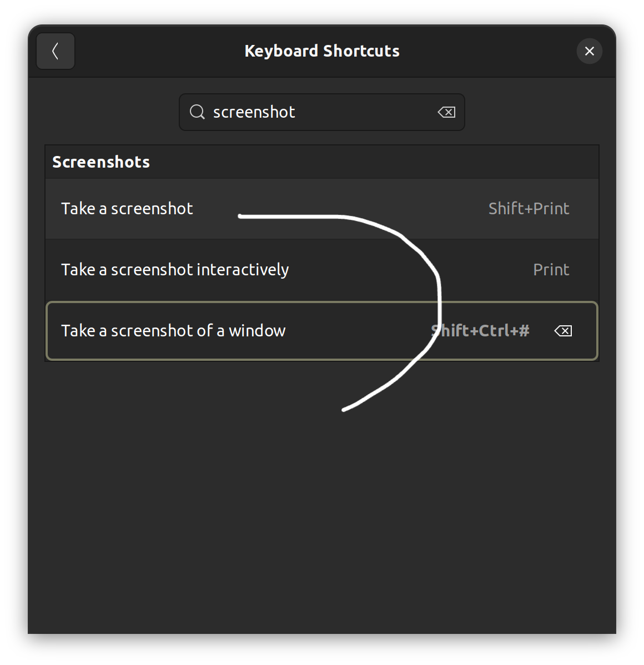This screenshot has height=665, width=644.
Task: Clear the search text with the backspace icon
Action: (x=446, y=112)
